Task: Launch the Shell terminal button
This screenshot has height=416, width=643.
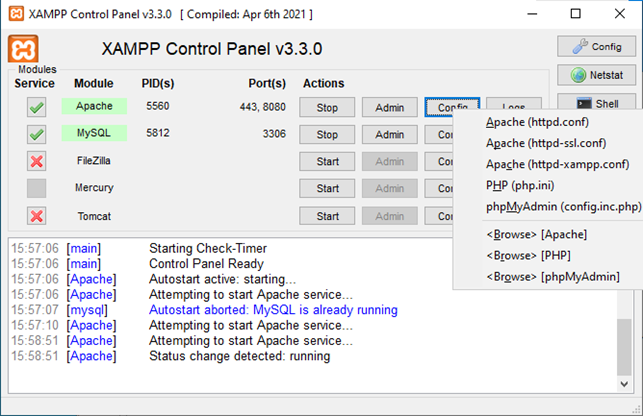Action: (x=596, y=103)
